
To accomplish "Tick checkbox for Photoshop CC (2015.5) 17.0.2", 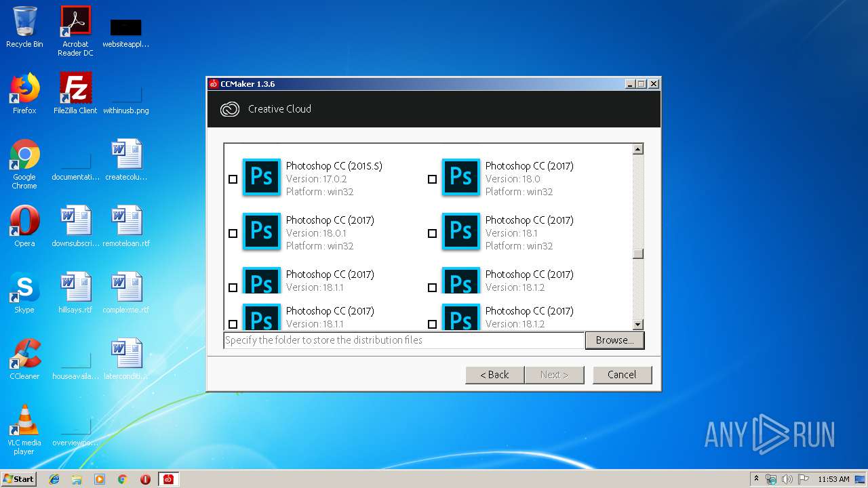I will [233, 180].
